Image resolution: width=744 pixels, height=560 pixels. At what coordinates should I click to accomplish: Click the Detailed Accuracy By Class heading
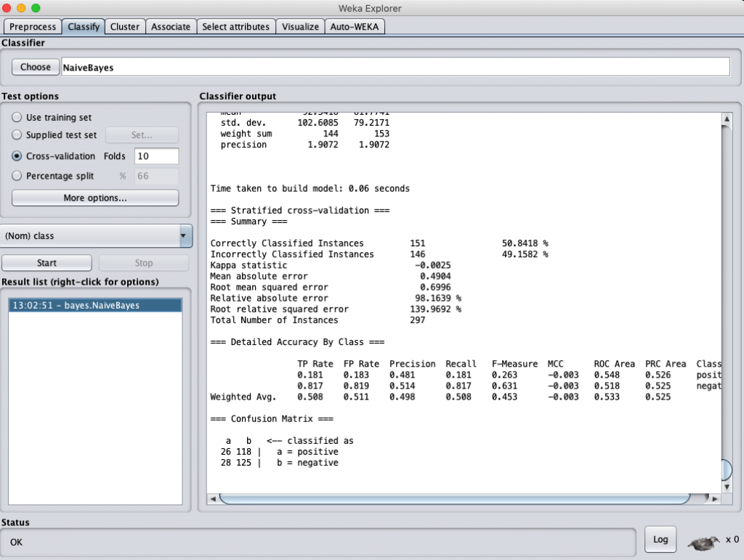coord(297,342)
